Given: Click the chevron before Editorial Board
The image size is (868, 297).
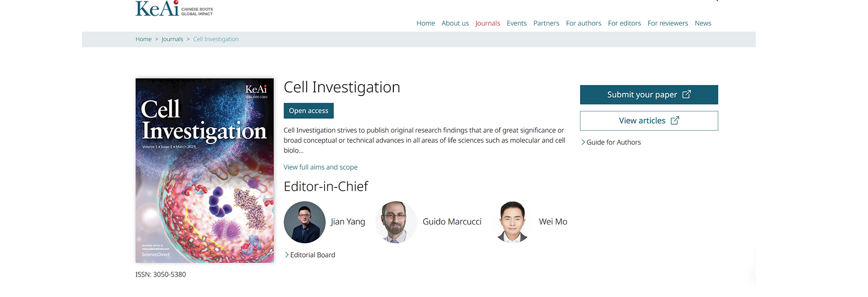Looking at the screenshot, I should pyautogui.click(x=287, y=255).
